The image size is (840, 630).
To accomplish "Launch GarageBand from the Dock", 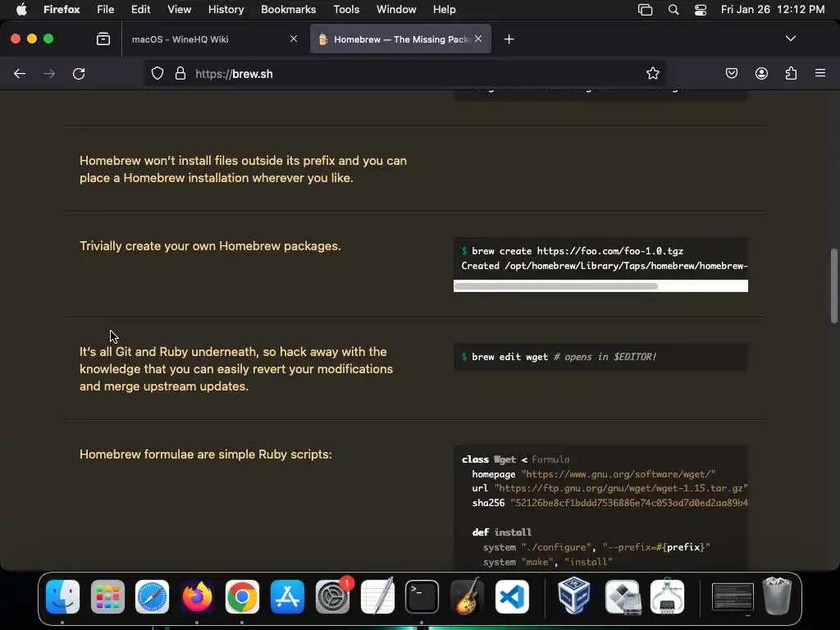I will coord(467,597).
